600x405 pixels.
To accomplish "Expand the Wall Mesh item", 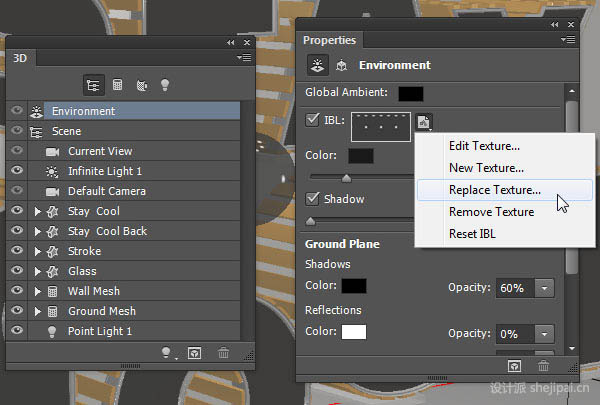I will click(38, 291).
